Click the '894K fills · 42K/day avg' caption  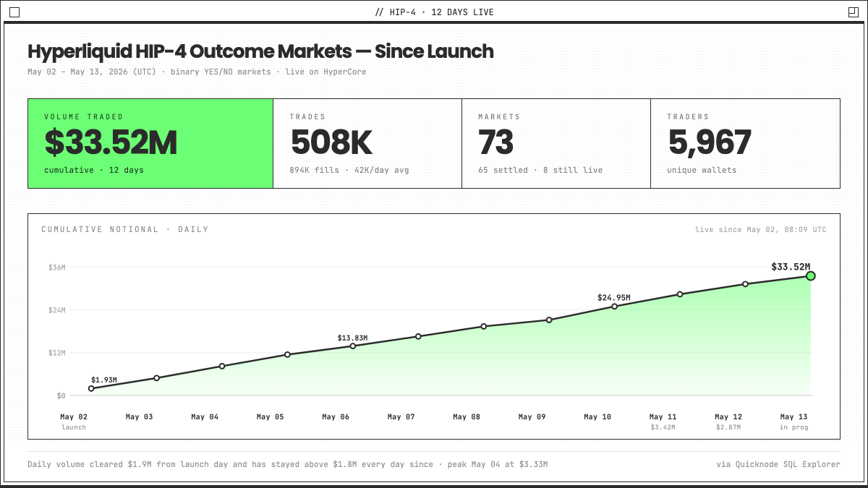click(x=350, y=170)
